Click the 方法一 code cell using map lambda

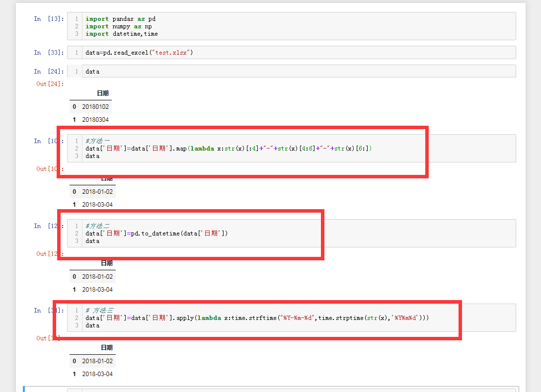coord(292,149)
